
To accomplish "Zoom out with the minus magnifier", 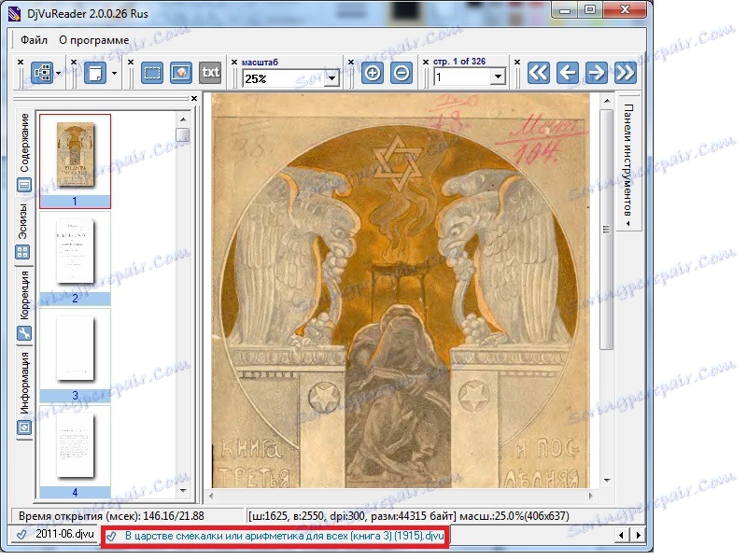I will [x=402, y=74].
